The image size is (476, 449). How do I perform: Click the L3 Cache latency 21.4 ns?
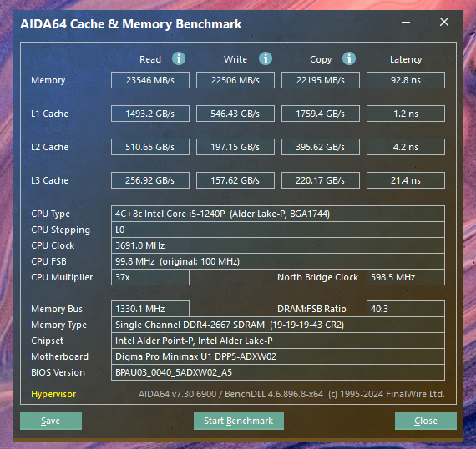(406, 180)
